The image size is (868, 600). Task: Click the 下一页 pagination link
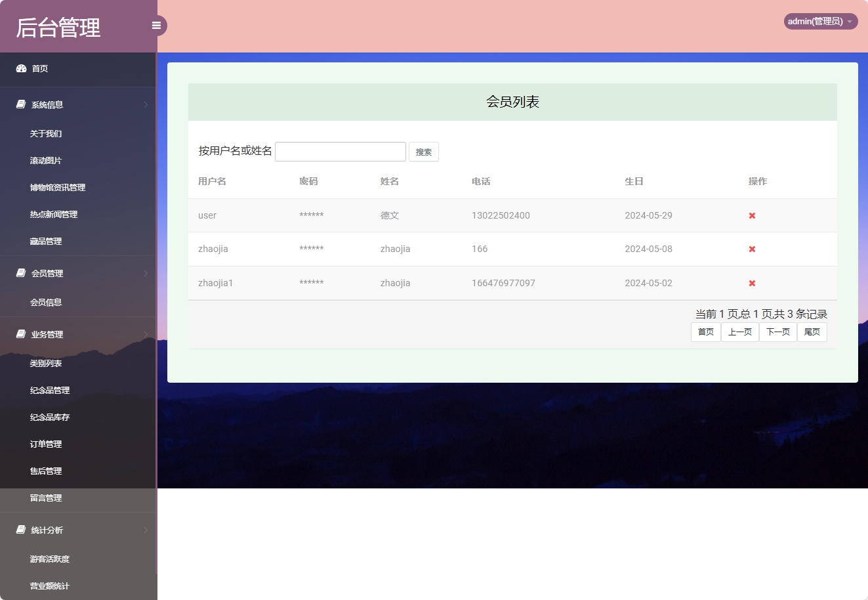click(777, 332)
